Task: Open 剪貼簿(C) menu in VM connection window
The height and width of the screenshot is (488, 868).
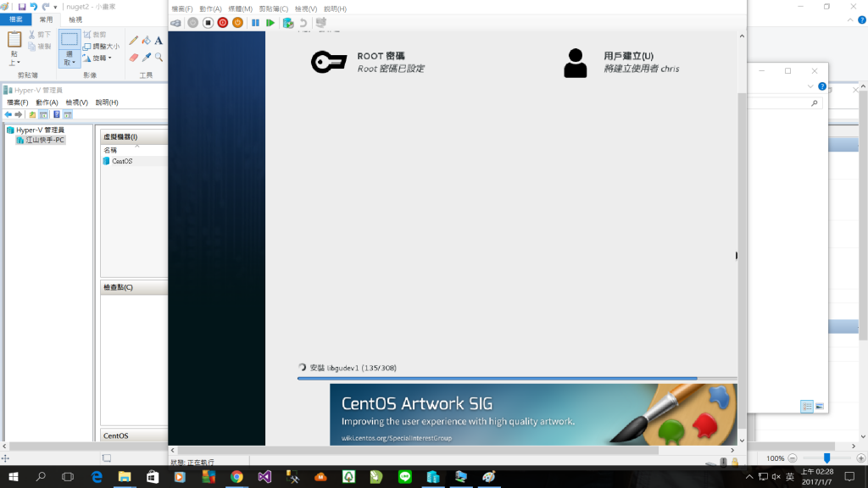Action: [274, 8]
